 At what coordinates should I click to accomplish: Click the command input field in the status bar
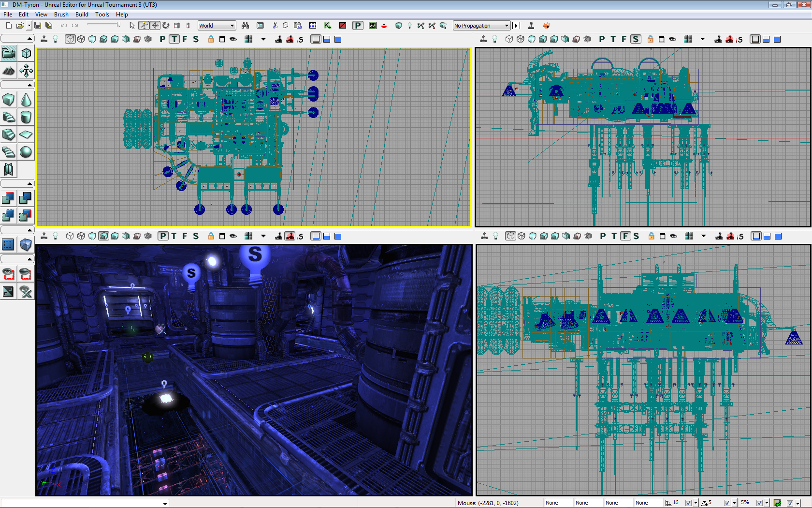pos(85,503)
